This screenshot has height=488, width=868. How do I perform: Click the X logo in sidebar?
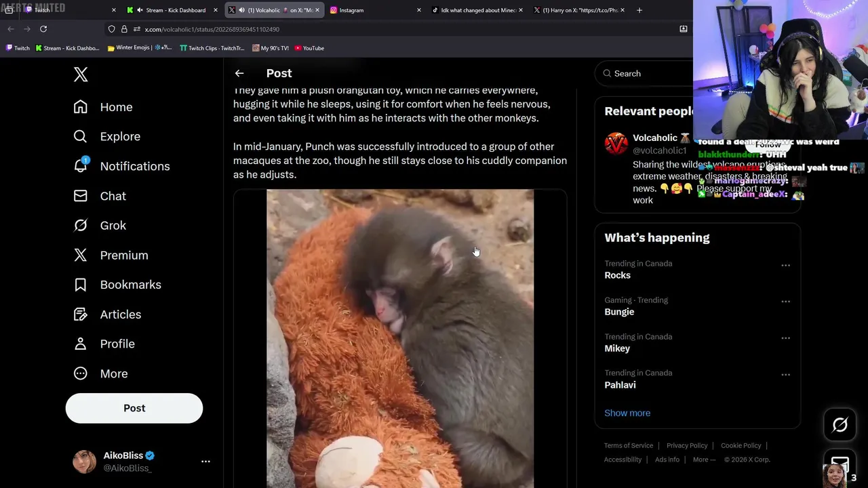coord(81,75)
